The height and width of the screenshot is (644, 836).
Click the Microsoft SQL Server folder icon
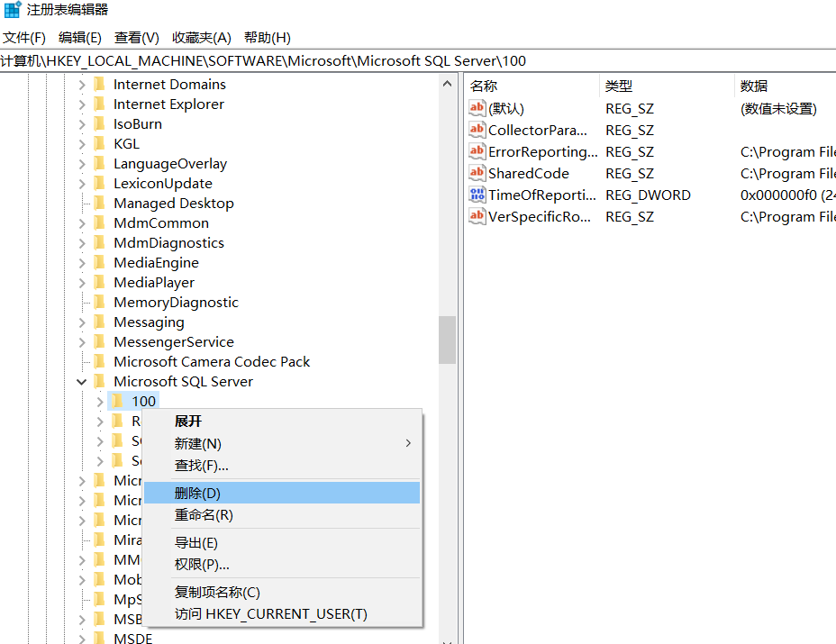point(99,381)
